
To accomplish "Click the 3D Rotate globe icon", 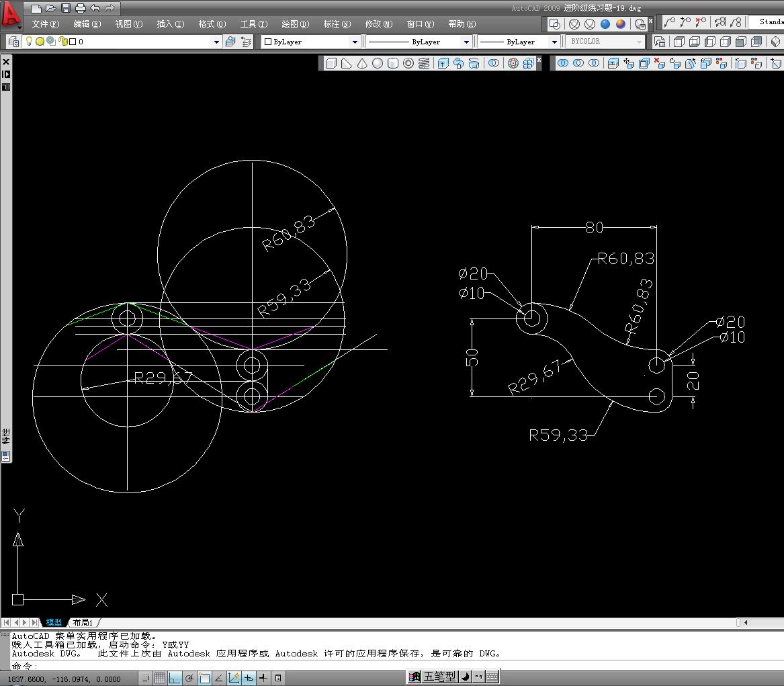I will pos(513,63).
